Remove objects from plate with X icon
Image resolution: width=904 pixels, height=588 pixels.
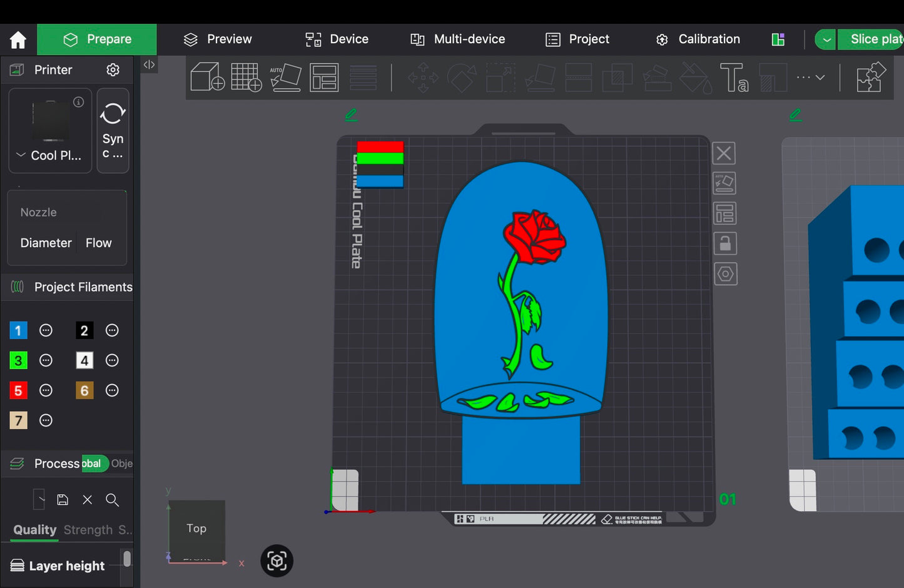pyautogui.click(x=724, y=153)
